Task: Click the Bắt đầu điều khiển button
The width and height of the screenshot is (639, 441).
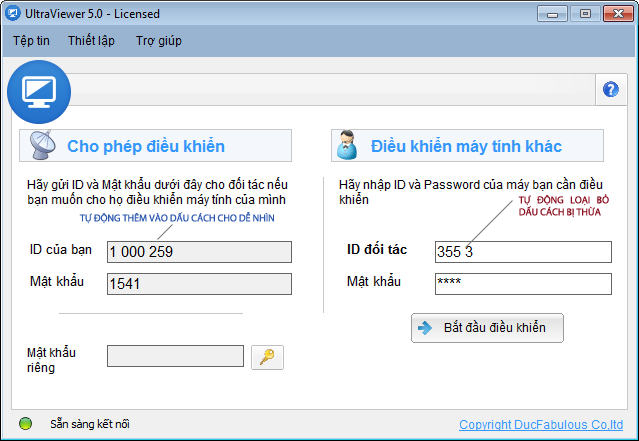Action: pos(487,328)
